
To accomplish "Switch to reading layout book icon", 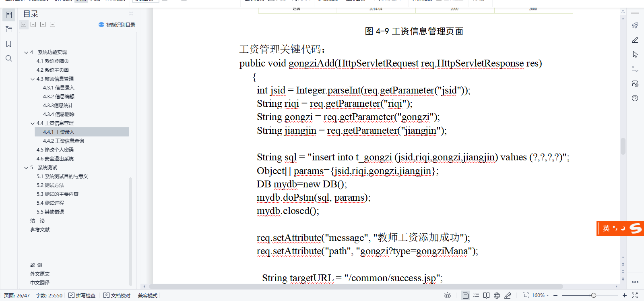I will pos(487,295).
